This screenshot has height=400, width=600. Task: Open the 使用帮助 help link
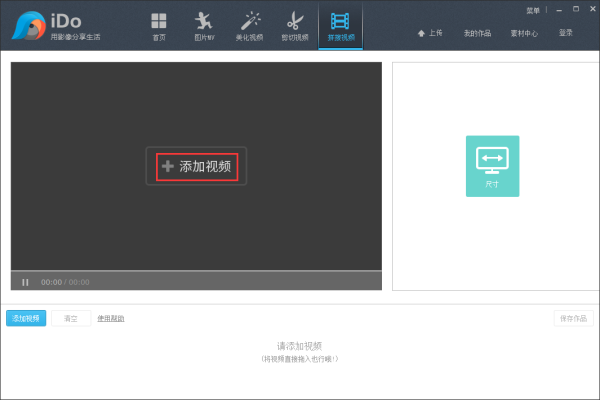(x=111, y=318)
